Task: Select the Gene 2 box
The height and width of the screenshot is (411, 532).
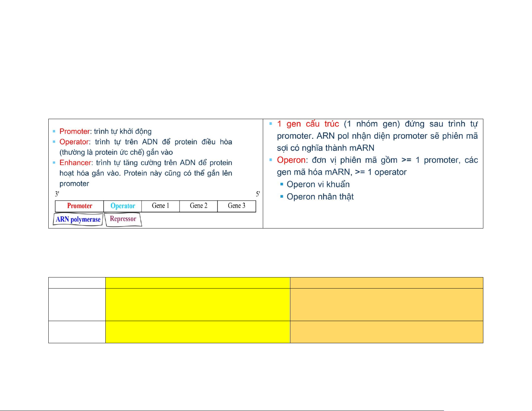Action: click(198, 206)
